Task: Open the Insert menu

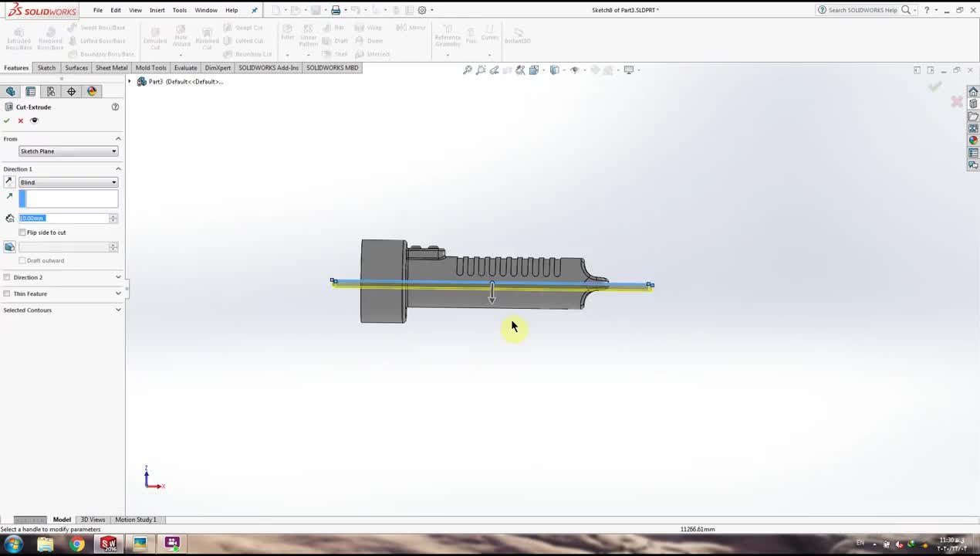Action: click(157, 10)
